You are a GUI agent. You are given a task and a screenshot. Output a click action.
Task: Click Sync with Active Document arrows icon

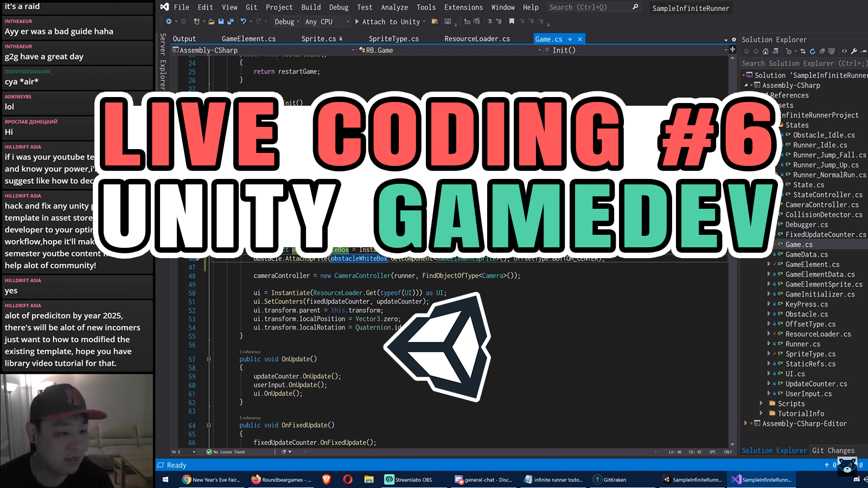pos(803,51)
